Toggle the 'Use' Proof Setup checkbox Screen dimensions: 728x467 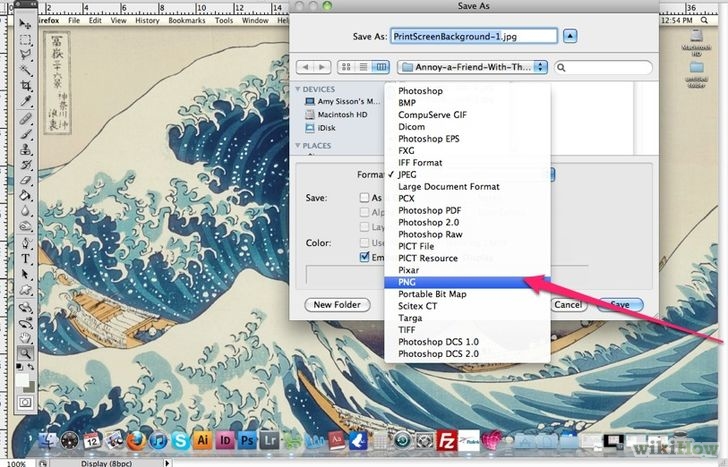364,242
